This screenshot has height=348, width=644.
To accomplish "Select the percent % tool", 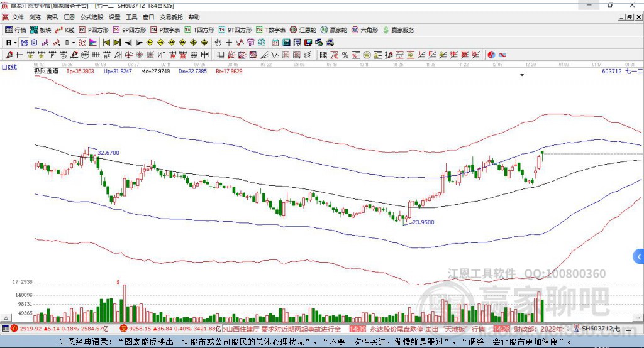I will [x=345, y=55].
